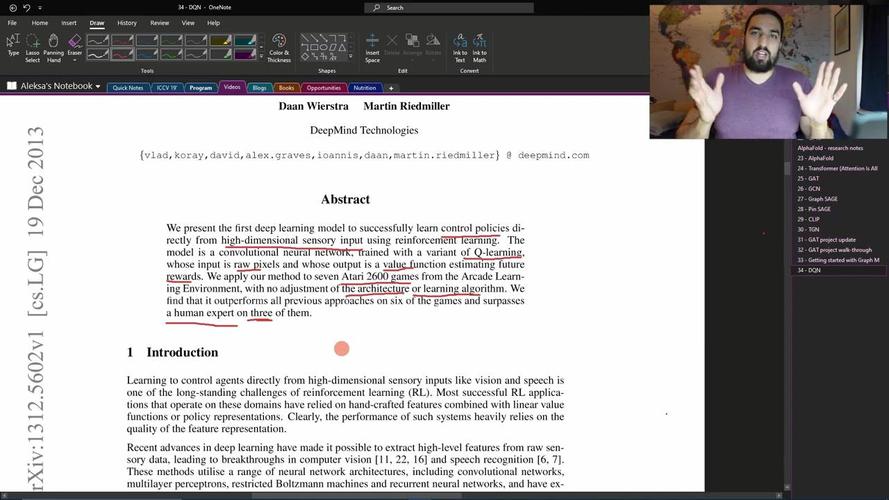Click the search magnifier icon
889x500 pixels.
click(376, 7)
